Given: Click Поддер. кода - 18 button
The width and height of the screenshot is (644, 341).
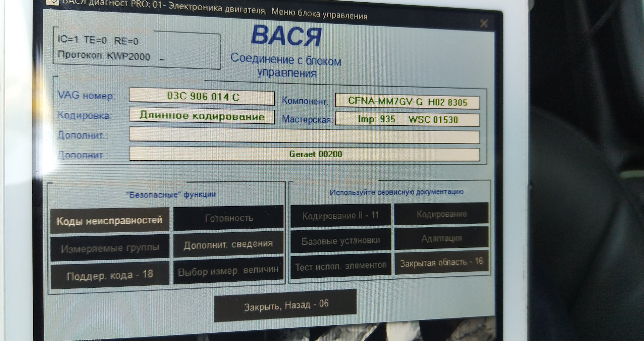Looking at the screenshot, I should (110, 276).
